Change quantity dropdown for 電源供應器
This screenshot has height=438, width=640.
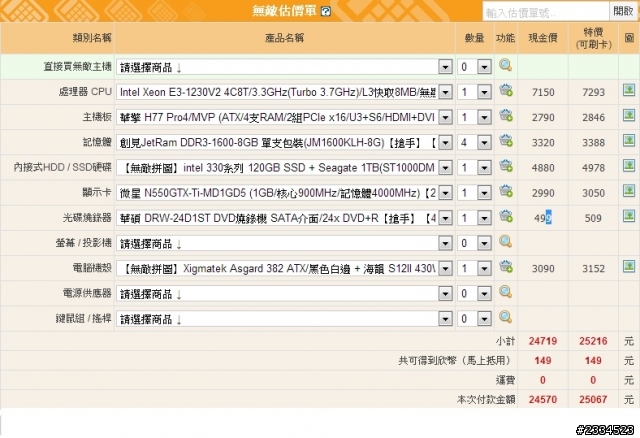tap(474, 294)
